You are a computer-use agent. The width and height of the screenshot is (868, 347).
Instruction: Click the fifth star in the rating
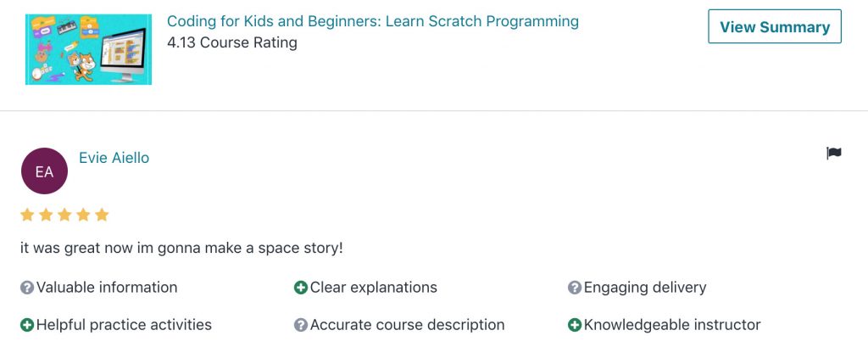click(x=102, y=215)
